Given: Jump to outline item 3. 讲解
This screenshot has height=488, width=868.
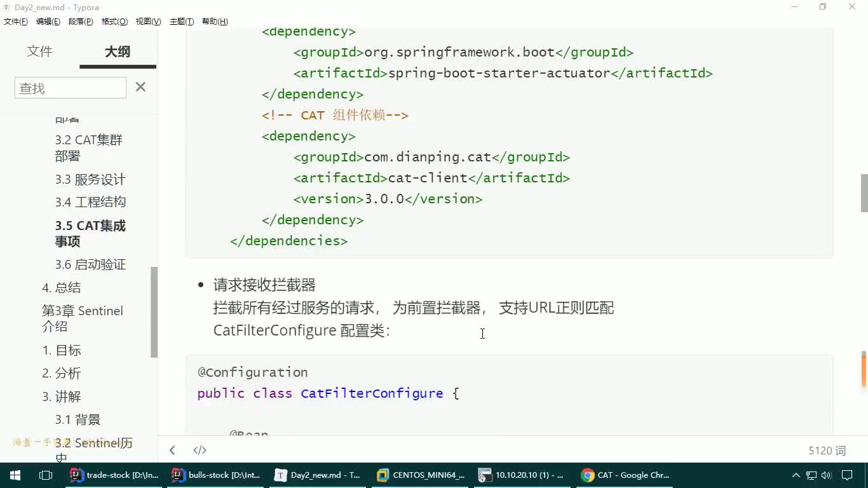Looking at the screenshot, I should pyautogui.click(x=62, y=396).
